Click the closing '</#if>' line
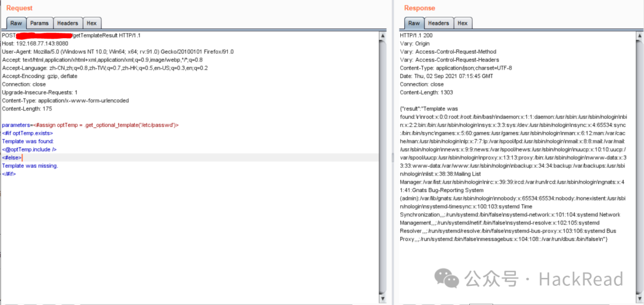Viewport: 644px width, 305px height. coord(9,174)
